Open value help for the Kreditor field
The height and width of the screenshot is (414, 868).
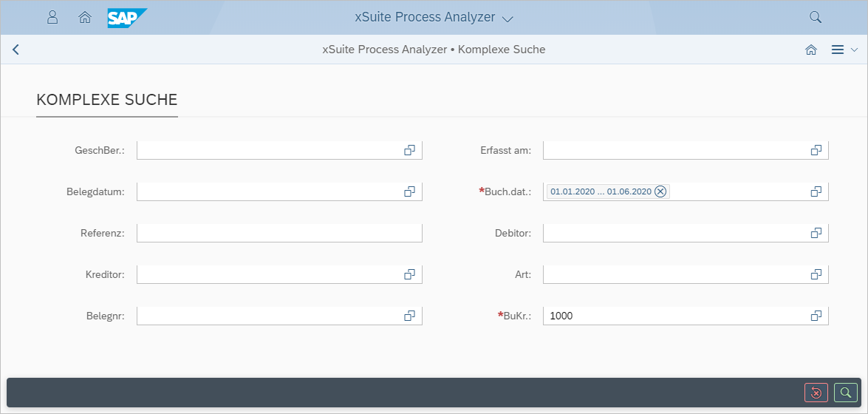pos(409,274)
